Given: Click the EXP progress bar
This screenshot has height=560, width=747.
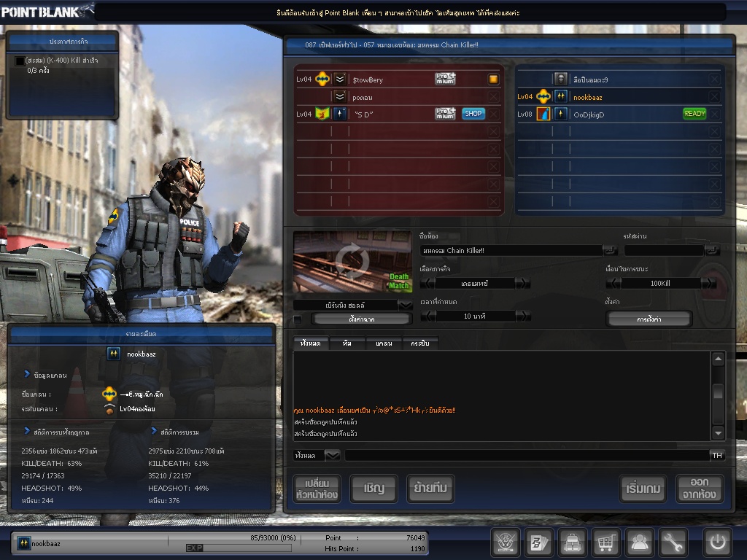Looking at the screenshot, I should tap(239, 548).
